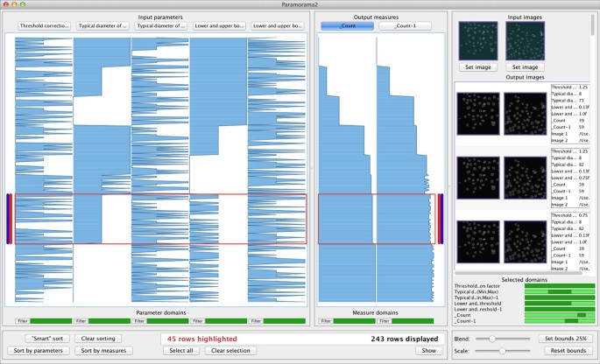Click Set image under the left input image
The height and width of the screenshot is (364, 600).
point(478,67)
